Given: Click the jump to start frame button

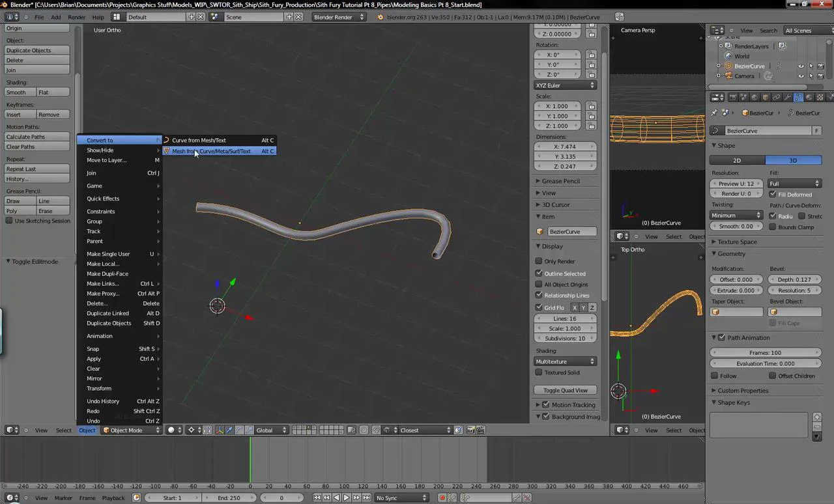Looking at the screenshot, I should pos(317,498).
